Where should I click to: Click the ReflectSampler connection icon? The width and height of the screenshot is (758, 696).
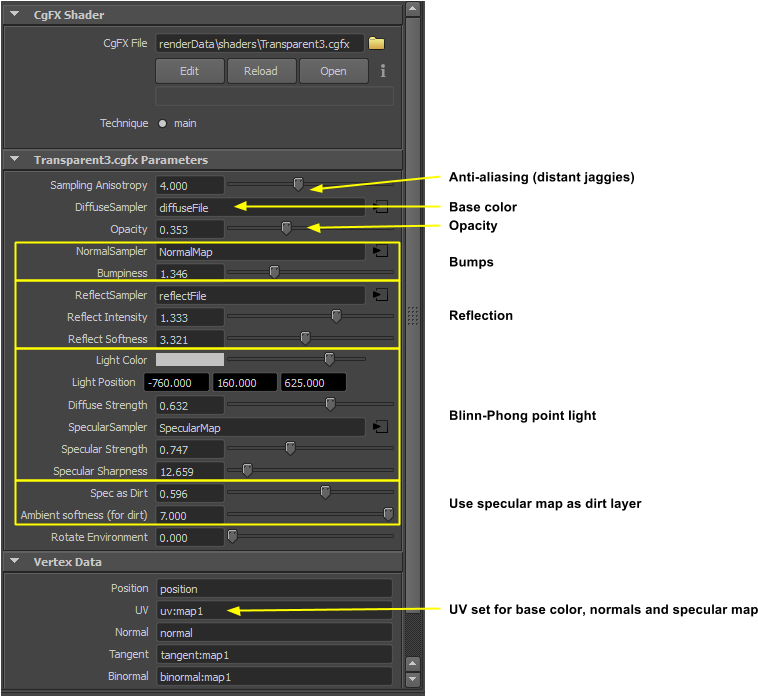pyautogui.click(x=380, y=295)
